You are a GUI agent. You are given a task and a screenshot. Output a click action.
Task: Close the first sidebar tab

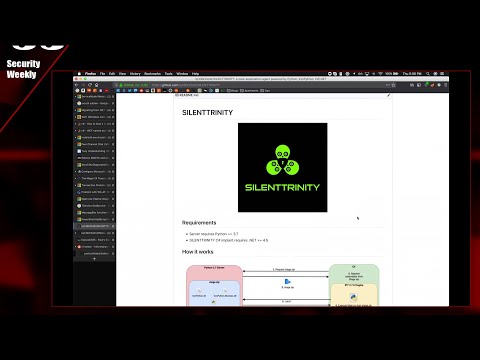click(113, 96)
